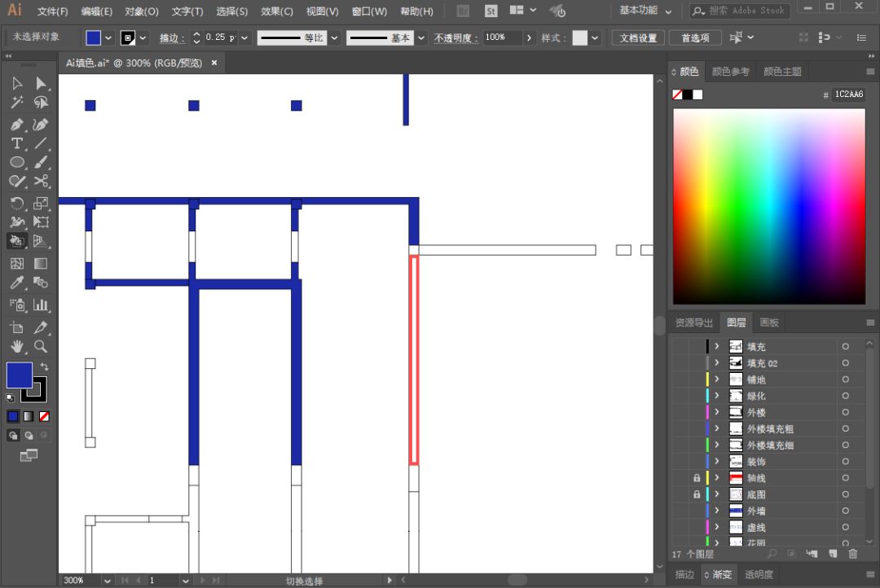880x588 pixels.
Task: Select the Symbol Sprayer tool
Action: pyautogui.click(x=17, y=305)
